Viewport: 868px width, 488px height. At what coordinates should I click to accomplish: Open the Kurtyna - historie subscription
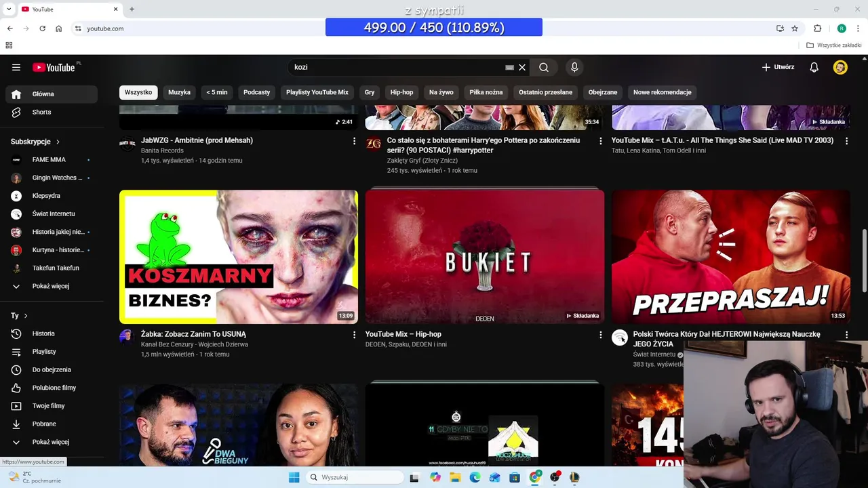52,250
